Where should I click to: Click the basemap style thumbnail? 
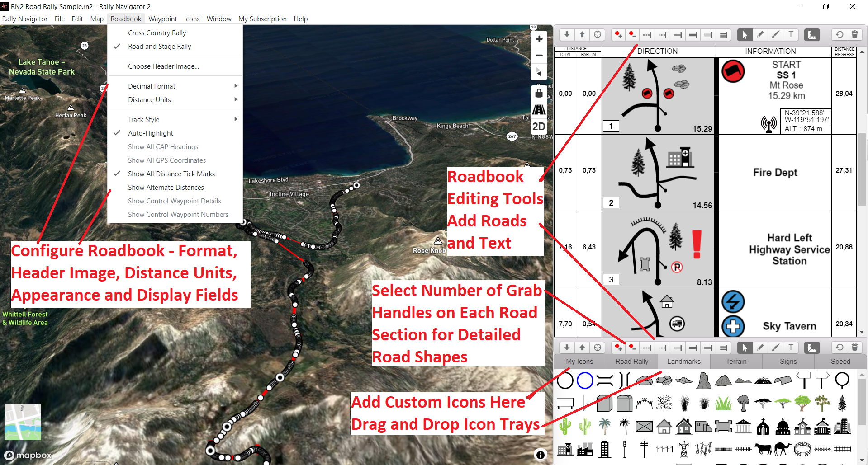pos(23,422)
